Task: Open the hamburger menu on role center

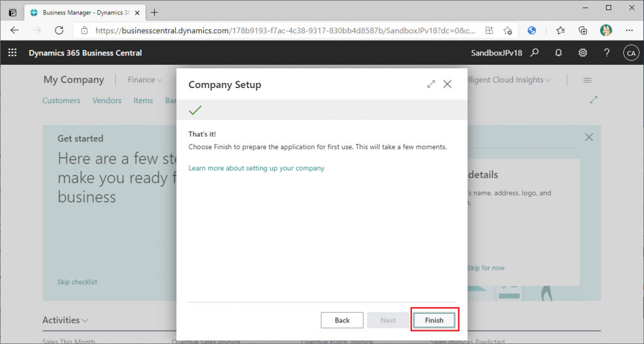Action: (587, 80)
